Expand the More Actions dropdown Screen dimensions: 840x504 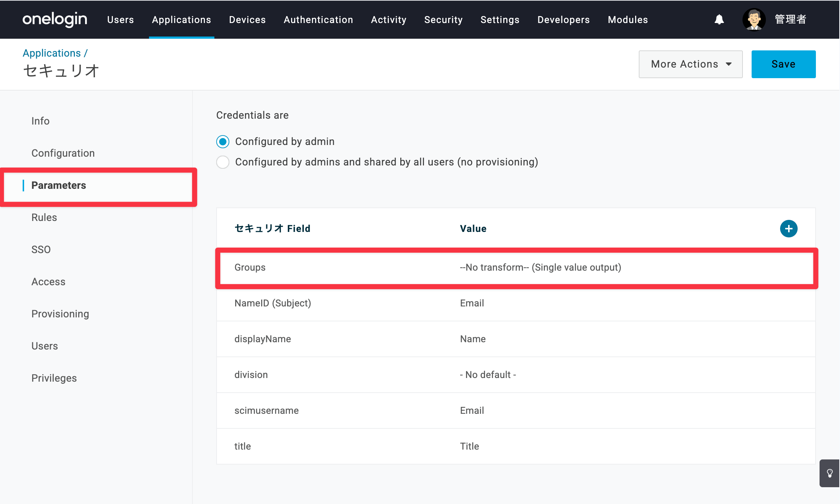[690, 64]
